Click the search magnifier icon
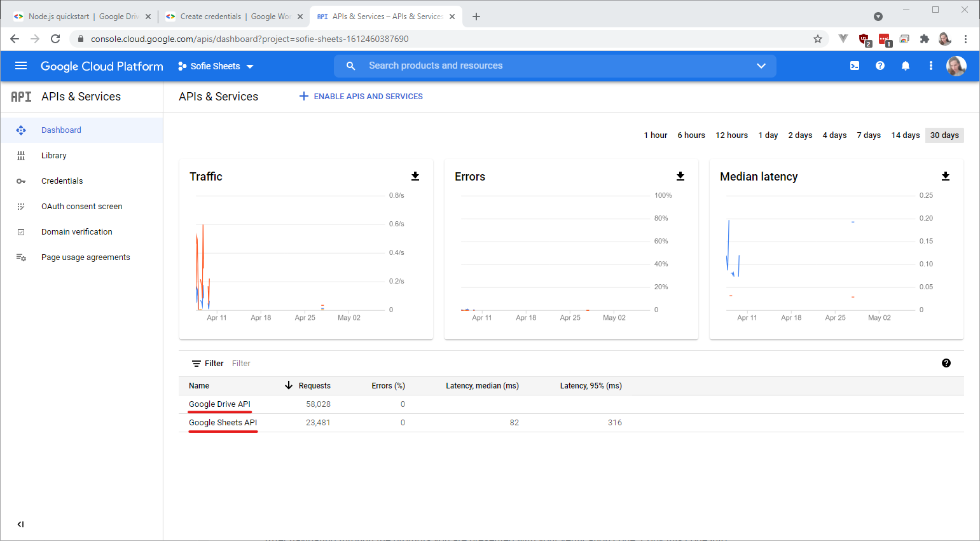The width and height of the screenshot is (980, 541). [x=350, y=65]
